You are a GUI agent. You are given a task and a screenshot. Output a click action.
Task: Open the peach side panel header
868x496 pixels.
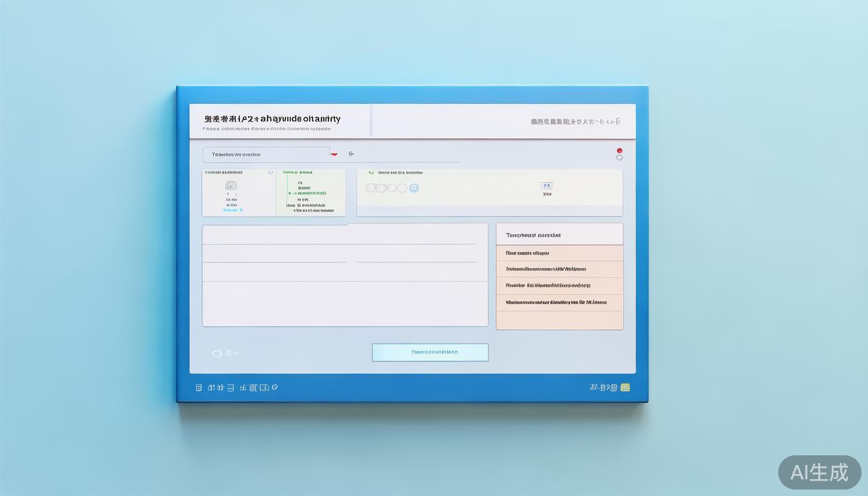(559, 235)
